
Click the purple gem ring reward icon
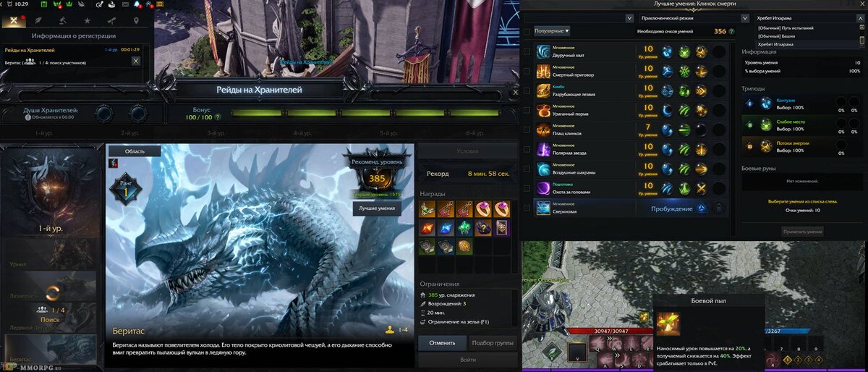484,209
